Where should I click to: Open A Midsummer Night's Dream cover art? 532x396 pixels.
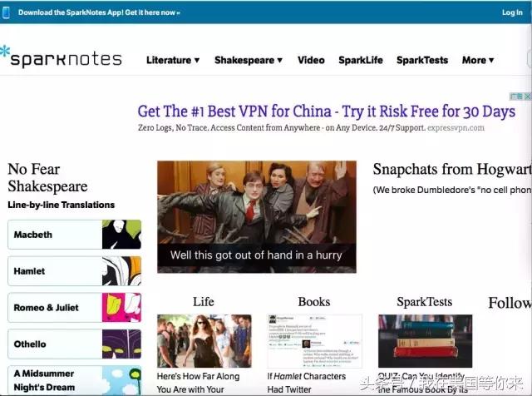tap(121, 380)
